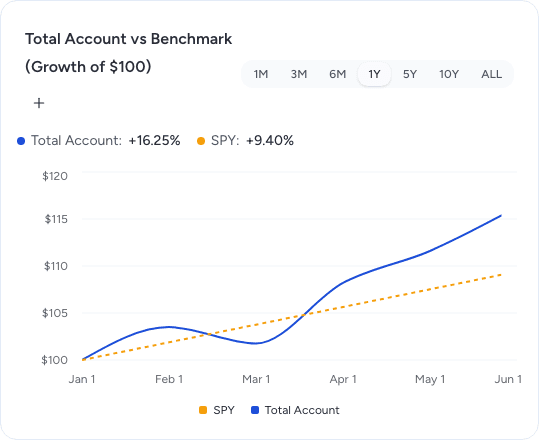Click the Apr 1 x-axis label

coord(343,379)
